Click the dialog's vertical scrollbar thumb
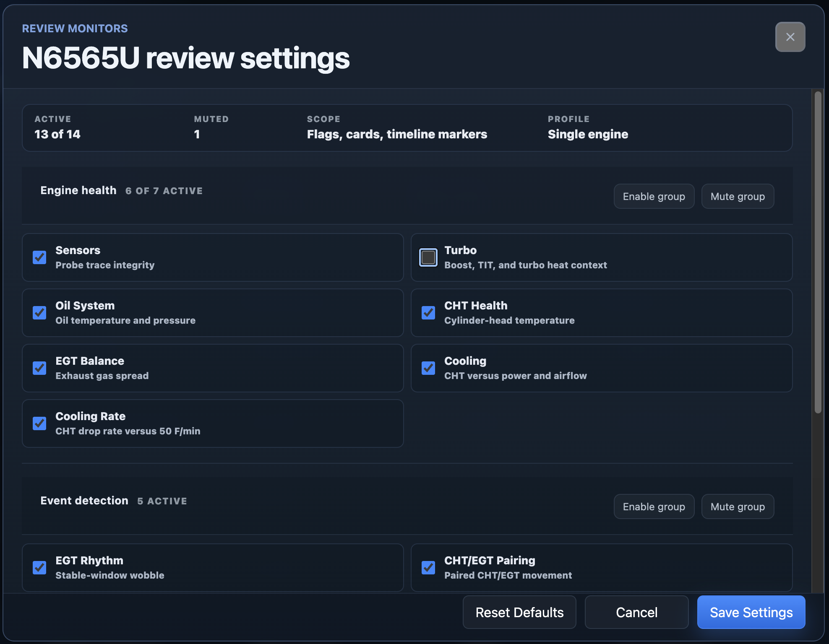The width and height of the screenshot is (829, 644). 818,252
